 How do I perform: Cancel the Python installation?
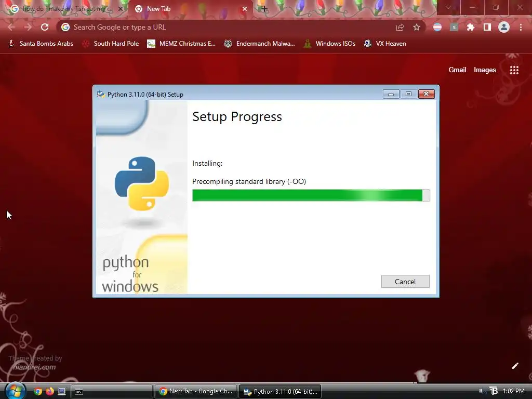[x=405, y=281]
